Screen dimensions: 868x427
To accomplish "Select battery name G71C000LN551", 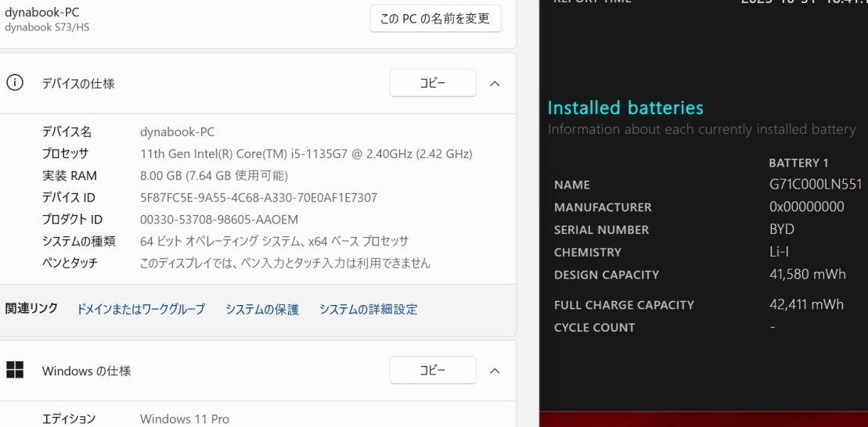I will [x=816, y=185].
